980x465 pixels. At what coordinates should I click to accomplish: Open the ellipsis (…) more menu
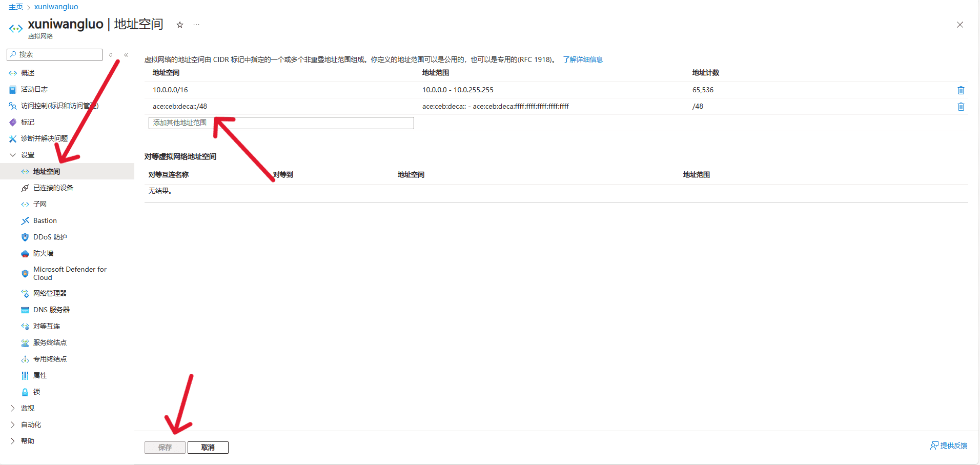tap(196, 24)
